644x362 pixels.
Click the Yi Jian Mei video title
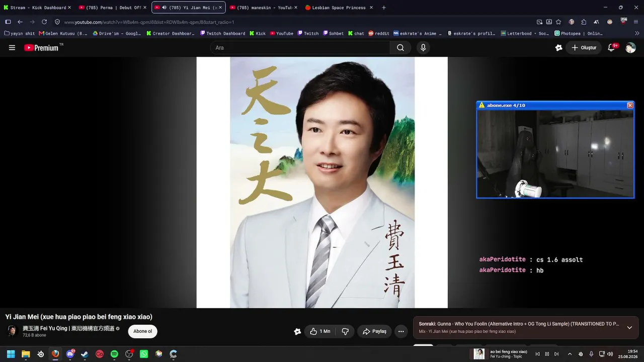click(x=78, y=317)
